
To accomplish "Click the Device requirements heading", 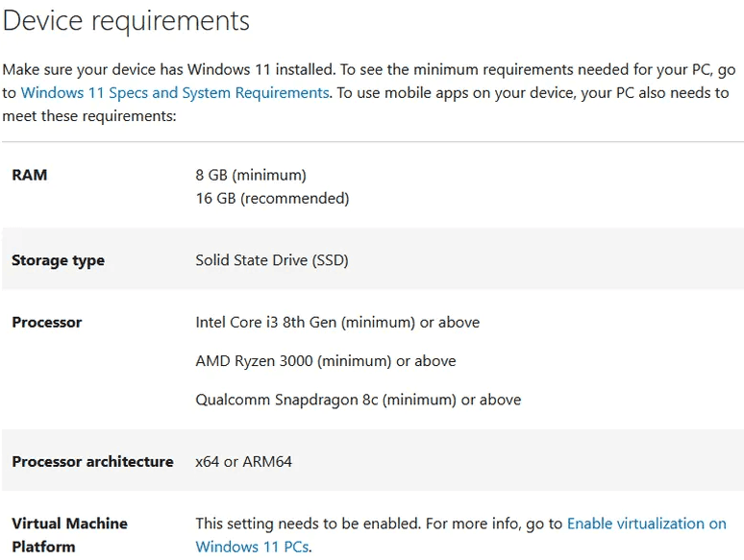I will (x=126, y=21).
